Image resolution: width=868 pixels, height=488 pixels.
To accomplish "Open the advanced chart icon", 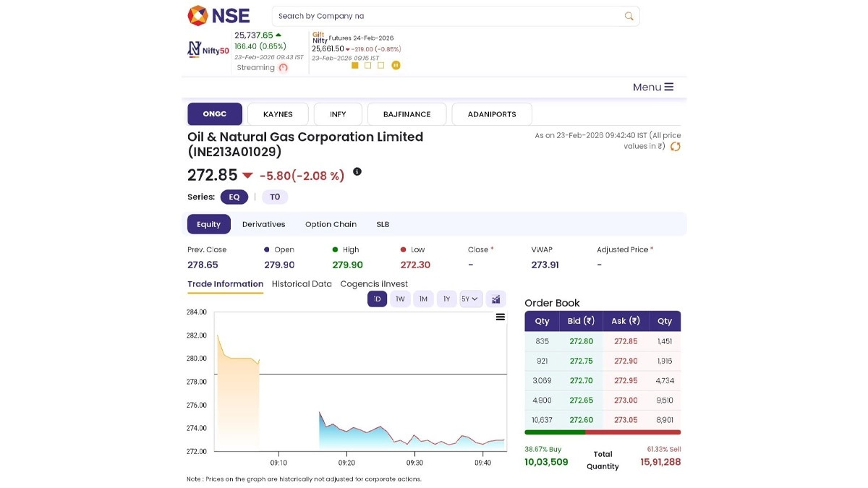I will tap(495, 299).
